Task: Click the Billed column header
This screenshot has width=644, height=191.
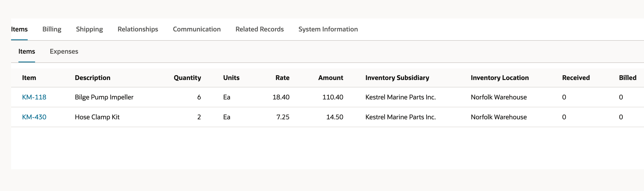Action: (x=627, y=78)
